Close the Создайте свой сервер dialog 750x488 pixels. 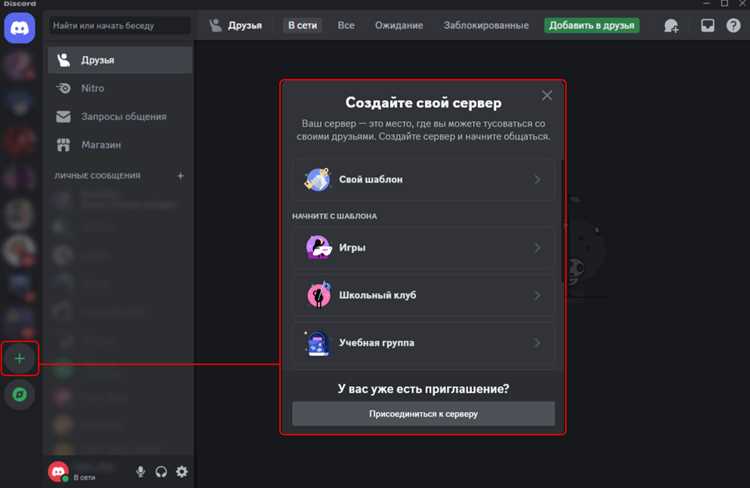(547, 96)
